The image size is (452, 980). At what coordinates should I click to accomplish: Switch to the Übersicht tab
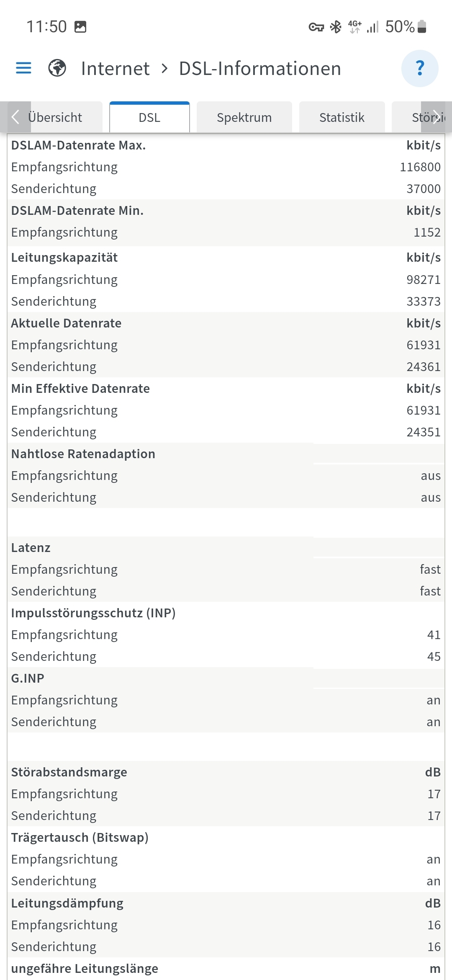(x=55, y=118)
